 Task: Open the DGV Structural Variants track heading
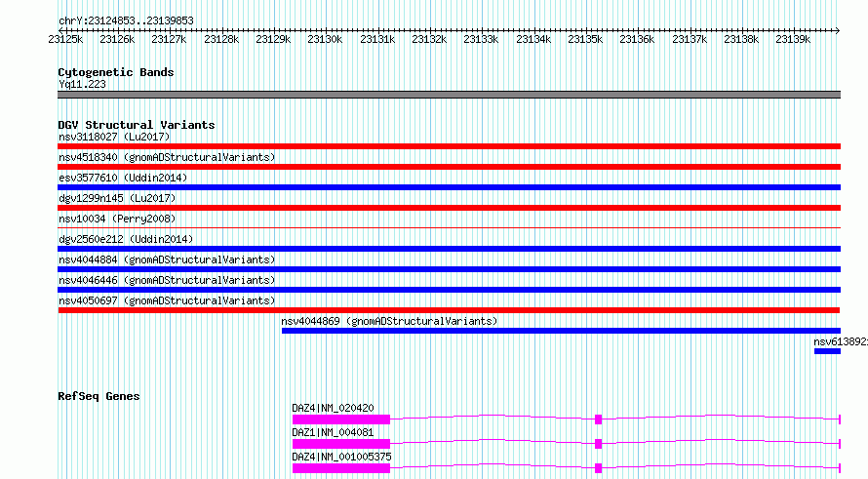coord(137,125)
